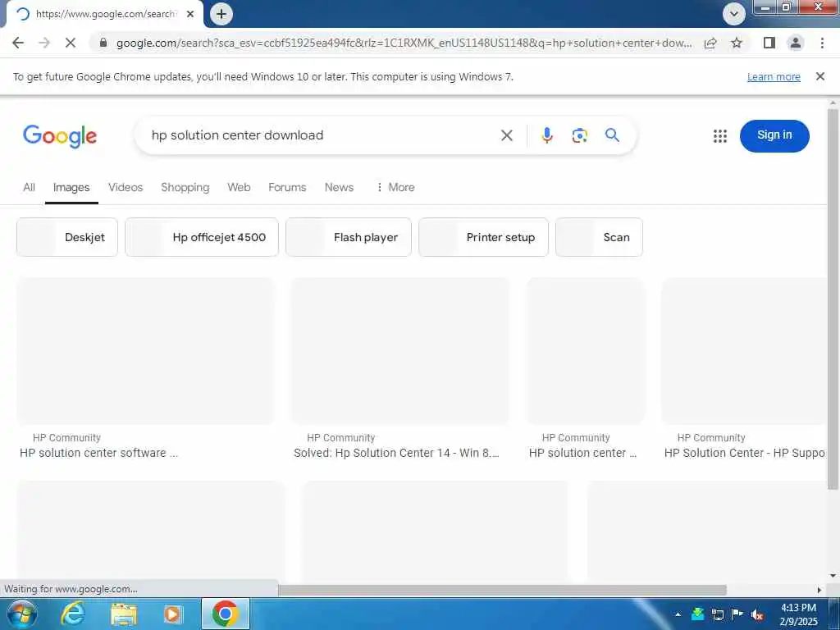Viewport: 840px width, 630px height.
Task: Switch to the Videos tab
Action: point(126,188)
